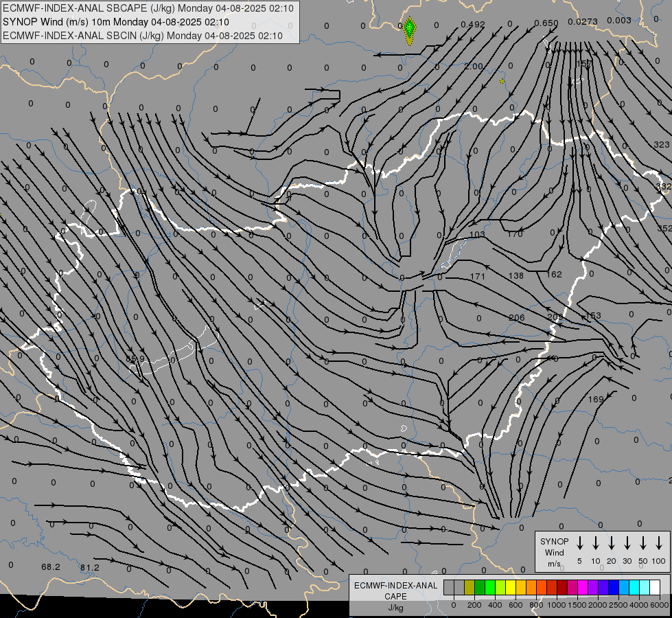Click the SBCIN header line

[143, 36]
